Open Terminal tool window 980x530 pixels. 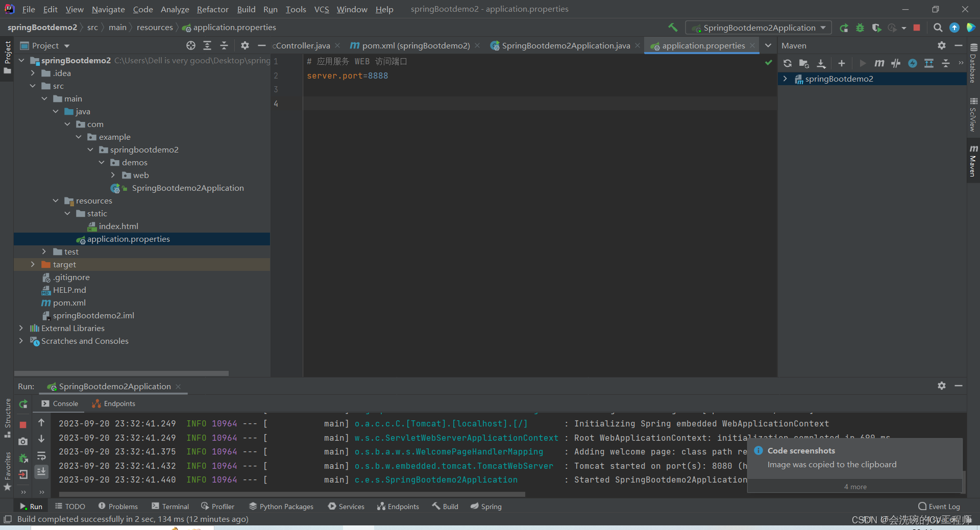coord(170,507)
